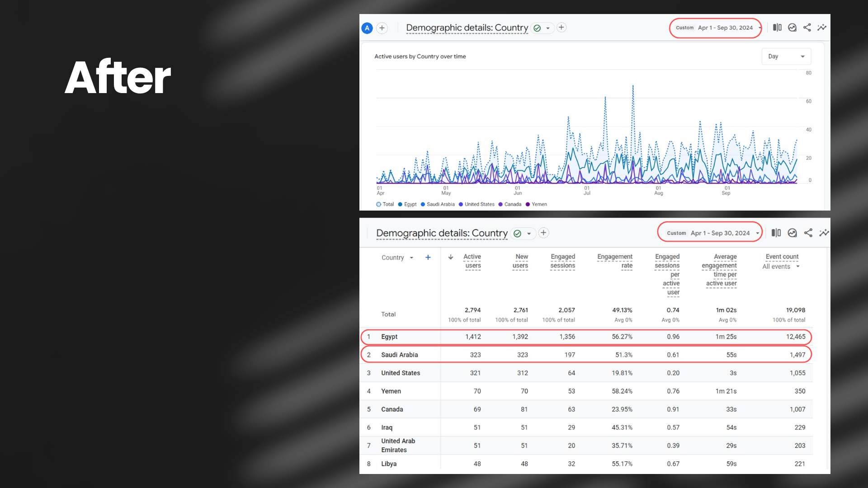The width and height of the screenshot is (868, 488).
Task: Add dimension with plus beside Country
Action: (x=428, y=258)
